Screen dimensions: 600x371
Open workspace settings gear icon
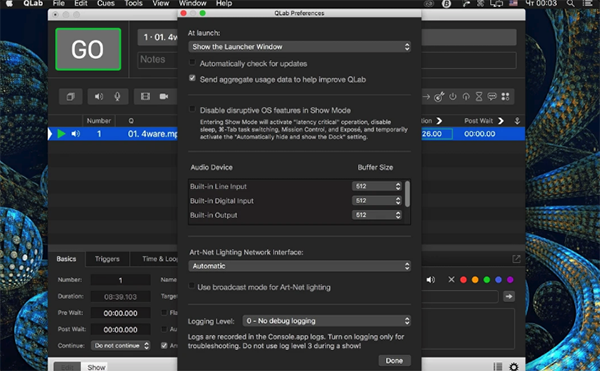[x=514, y=366]
